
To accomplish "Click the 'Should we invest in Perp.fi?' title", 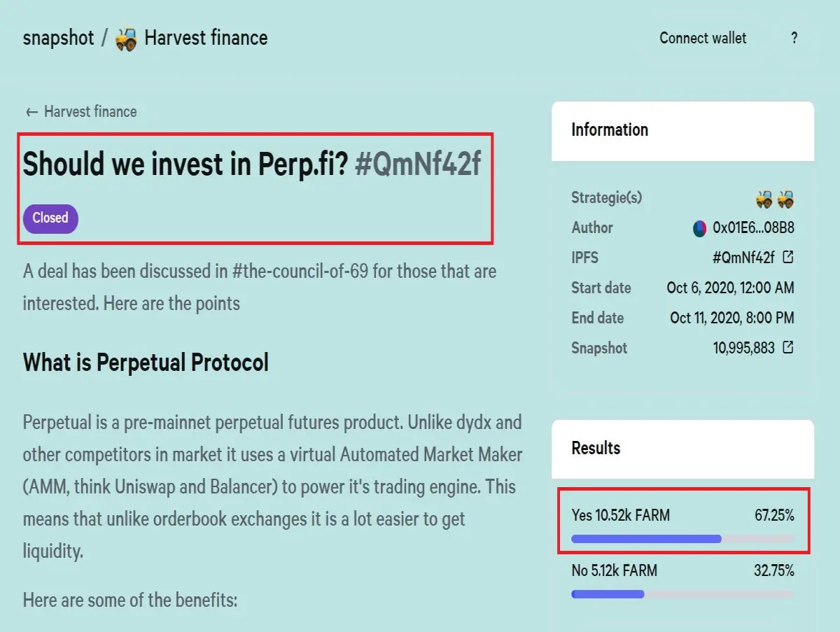I will tap(185, 164).
